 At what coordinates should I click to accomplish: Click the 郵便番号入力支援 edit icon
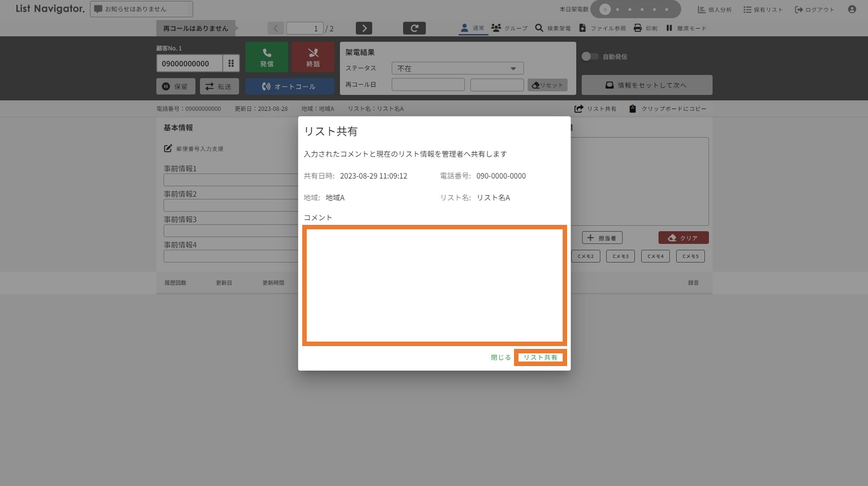pos(168,149)
